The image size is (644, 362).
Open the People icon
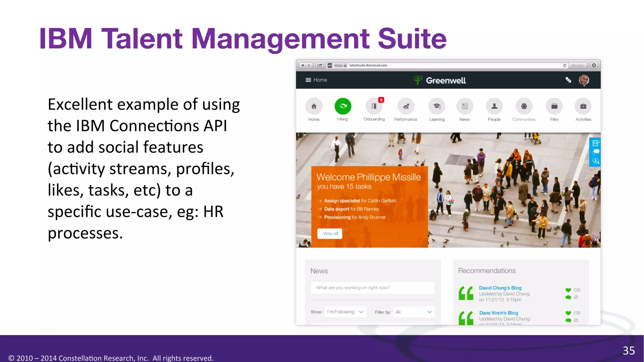tap(494, 106)
